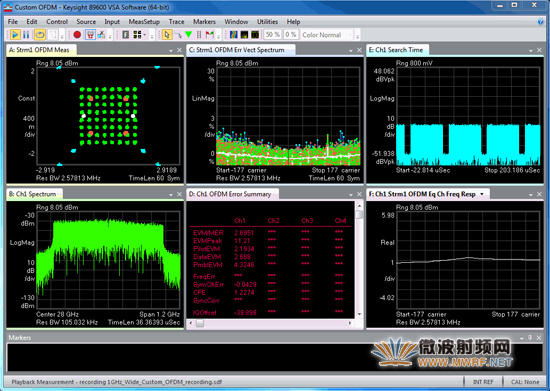Open the Markers menu

(x=204, y=22)
